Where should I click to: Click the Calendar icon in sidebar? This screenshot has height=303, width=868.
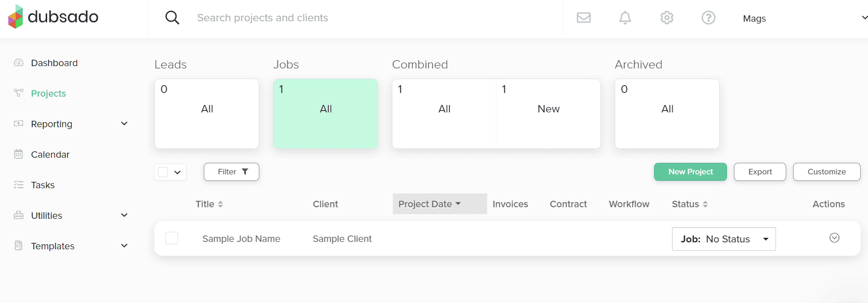tap(18, 154)
